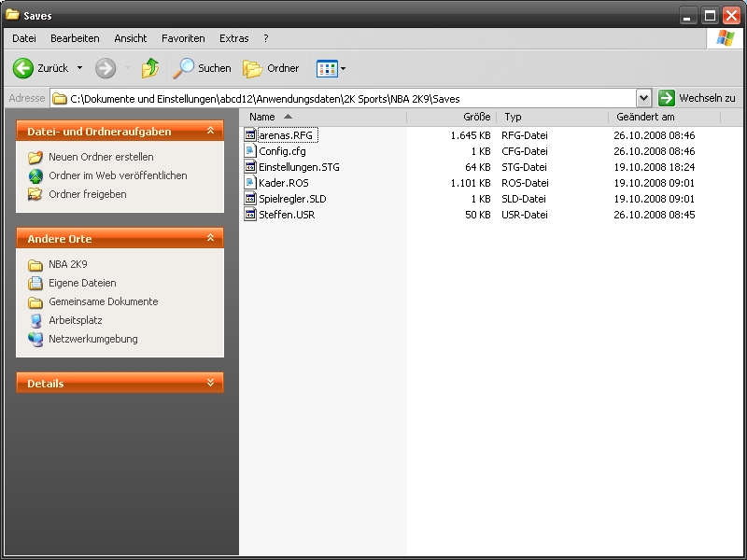
Task: Collapse the Andere Orte panel
Action: pyautogui.click(x=210, y=238)
